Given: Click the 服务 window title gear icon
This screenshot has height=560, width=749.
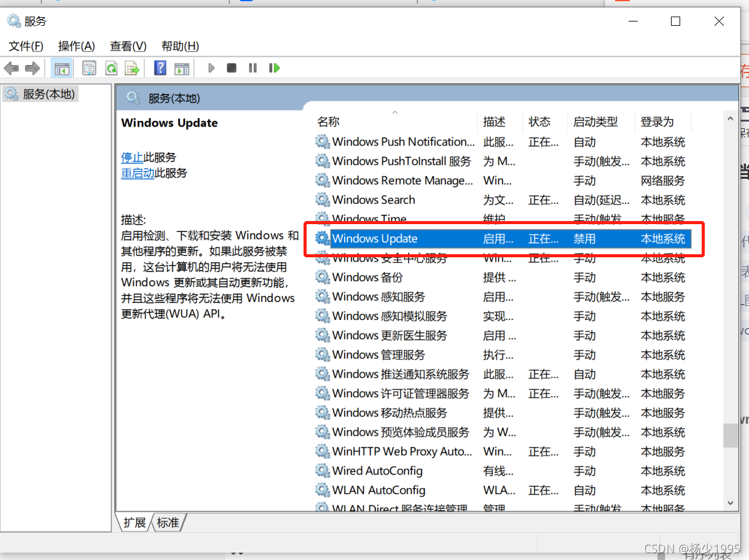Looking at the screenshot, I should 14,21.
